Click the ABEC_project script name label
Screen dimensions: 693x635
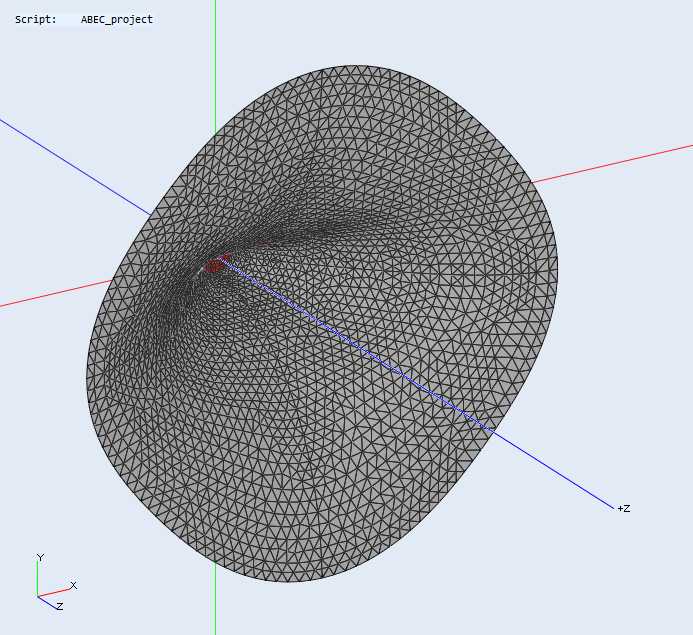pyautogui.click(x=117, y=19)
